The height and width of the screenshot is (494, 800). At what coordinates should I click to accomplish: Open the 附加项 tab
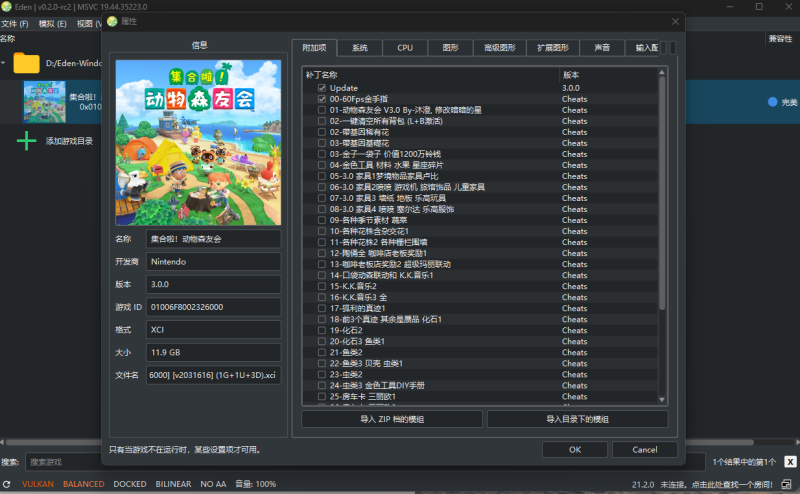pos(314,47)
